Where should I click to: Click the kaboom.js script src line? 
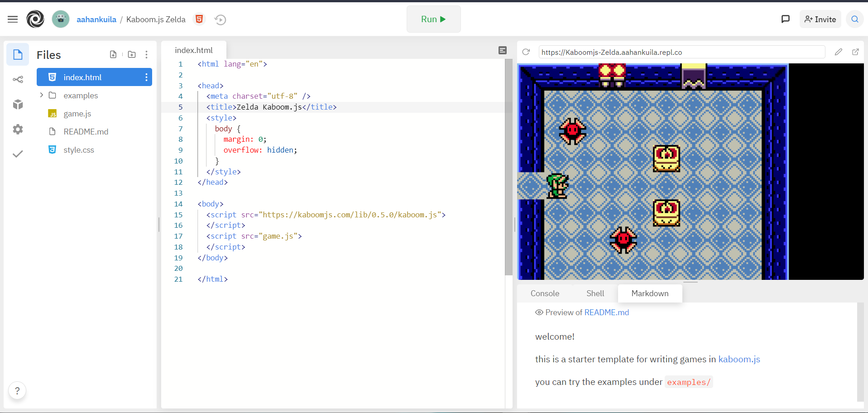326,215
